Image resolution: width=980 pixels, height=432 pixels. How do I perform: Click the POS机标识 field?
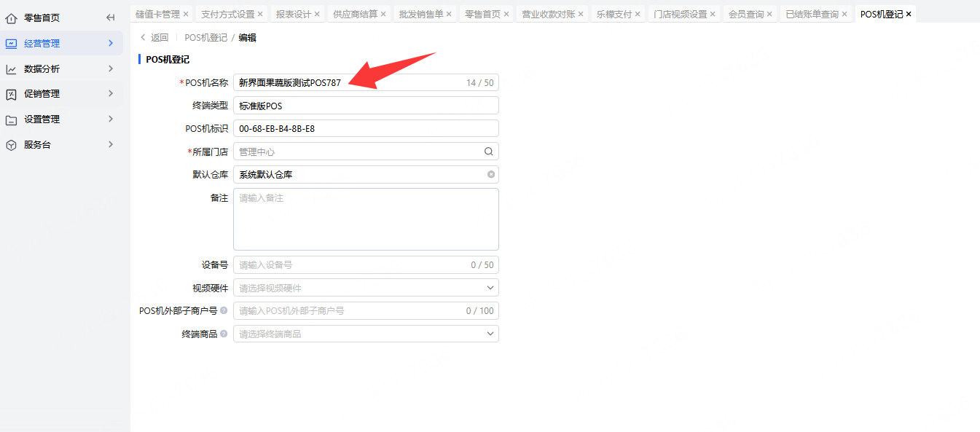(366, 129)
